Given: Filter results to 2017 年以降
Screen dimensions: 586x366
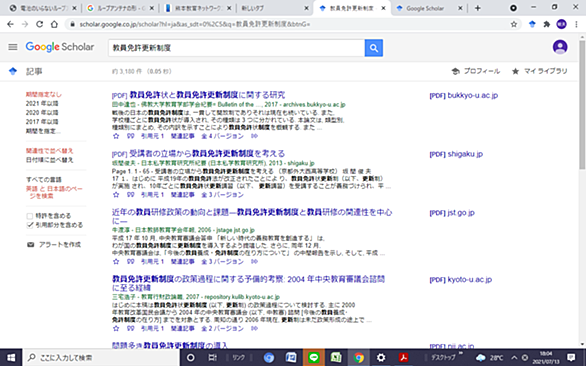Looking at the screenshot, I should 42,122.
